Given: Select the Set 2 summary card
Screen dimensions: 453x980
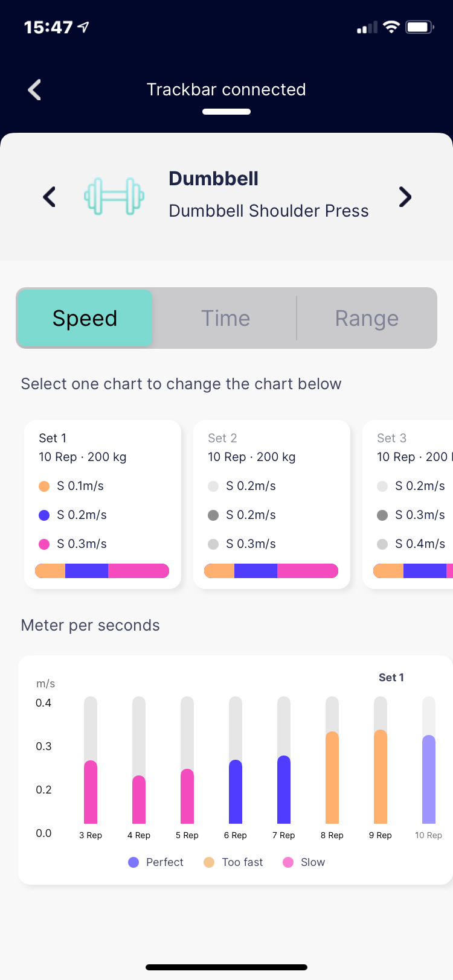Looking at the screenshot, I should click(271, 504).
